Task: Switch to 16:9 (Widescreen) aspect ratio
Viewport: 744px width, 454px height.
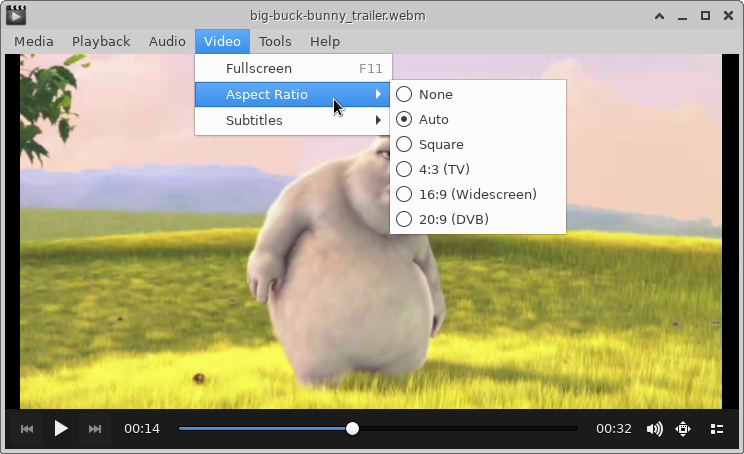Action: pos(478,194)
